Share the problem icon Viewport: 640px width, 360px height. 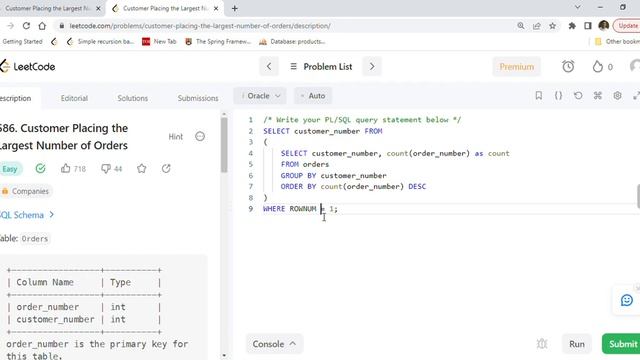[166, 169]
